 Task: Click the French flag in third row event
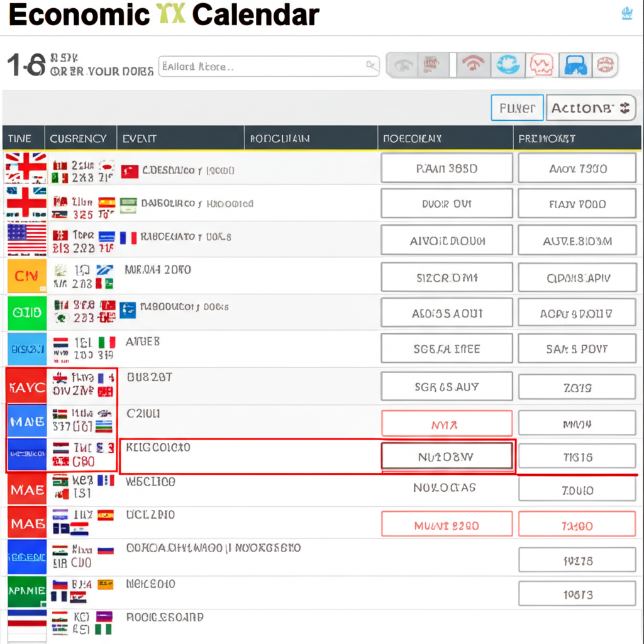pos(128,238)
